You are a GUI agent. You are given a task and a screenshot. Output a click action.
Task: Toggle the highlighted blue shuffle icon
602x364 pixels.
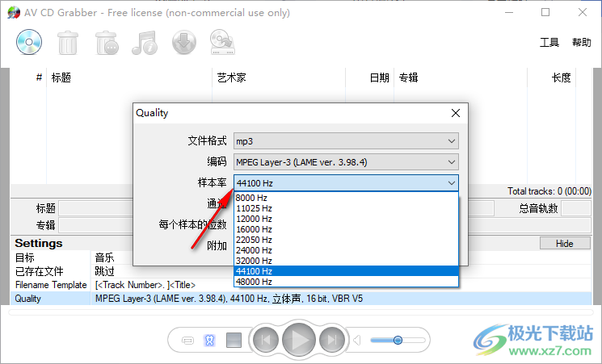(x=209, y=341)
